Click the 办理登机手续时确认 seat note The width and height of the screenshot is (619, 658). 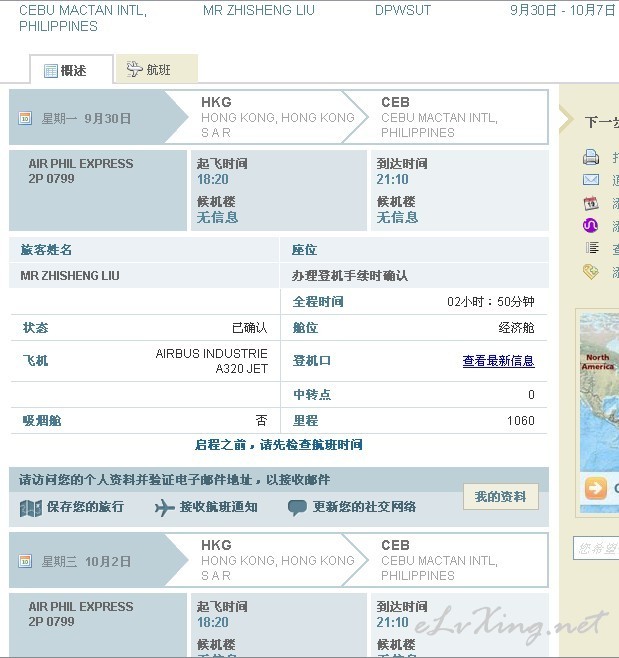[x=350, y=276]
